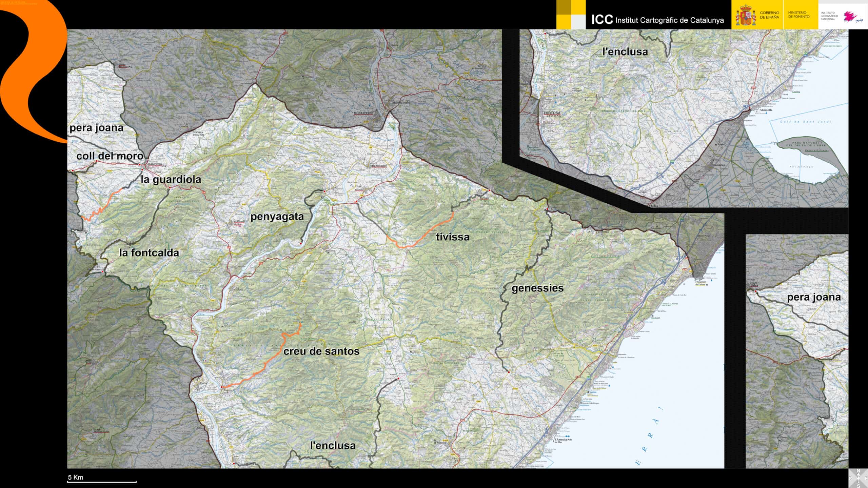Click 'pera joana' label in right inset map
Image resolution: width=868 pixels, height=488 pixels.
813,298
